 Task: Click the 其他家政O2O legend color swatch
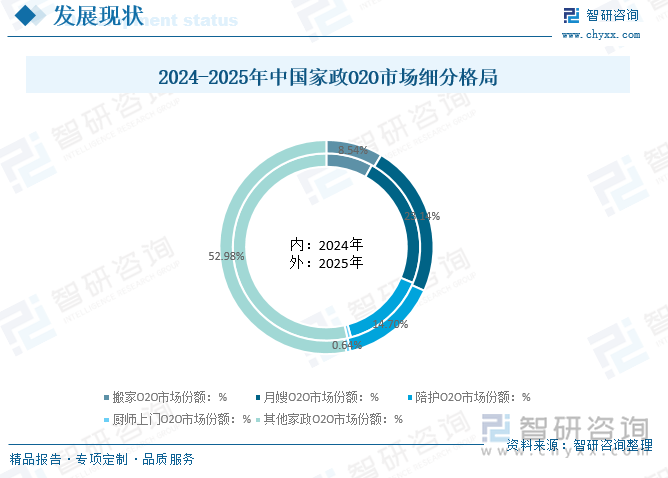(258, 420)
